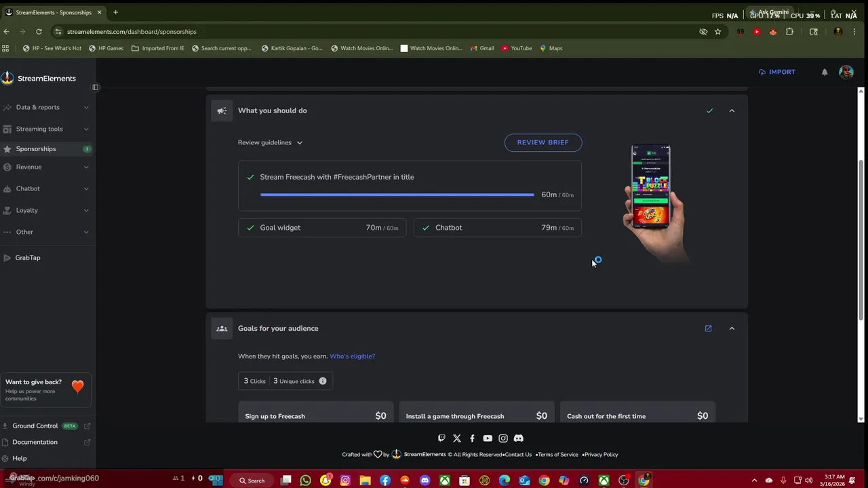Open the Gmail bookmark
Screen dimensions: 868x488
(481, 48)
